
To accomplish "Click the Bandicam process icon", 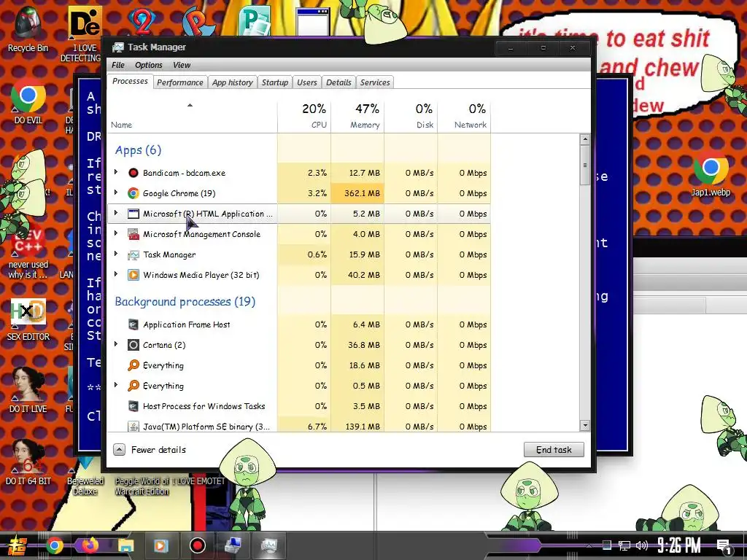I will click(133, 173).
